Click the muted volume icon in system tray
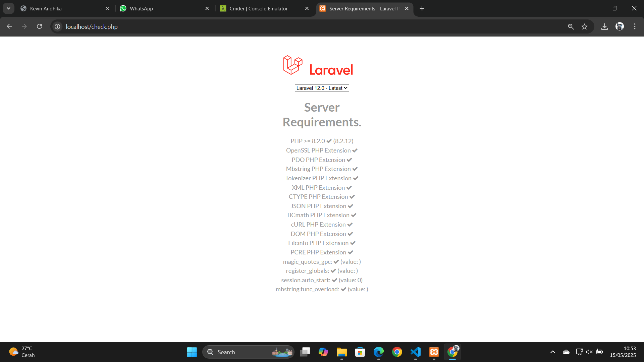Screen dimensions: 644x362 pyautogui.click(x=589, y=352)
